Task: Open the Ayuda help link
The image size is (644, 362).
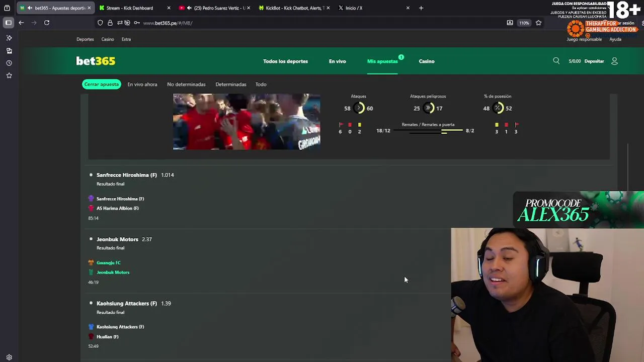Action: (615, 39)
